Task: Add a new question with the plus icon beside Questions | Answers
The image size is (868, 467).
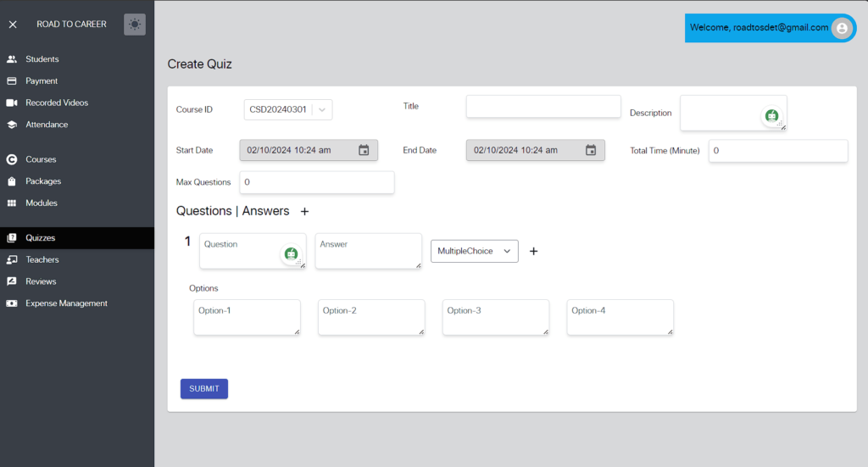Action: coord(305,211)
